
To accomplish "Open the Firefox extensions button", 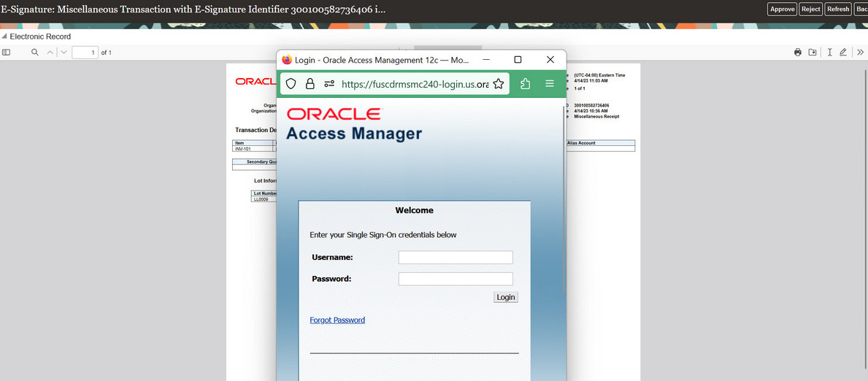I will (526, 84).
